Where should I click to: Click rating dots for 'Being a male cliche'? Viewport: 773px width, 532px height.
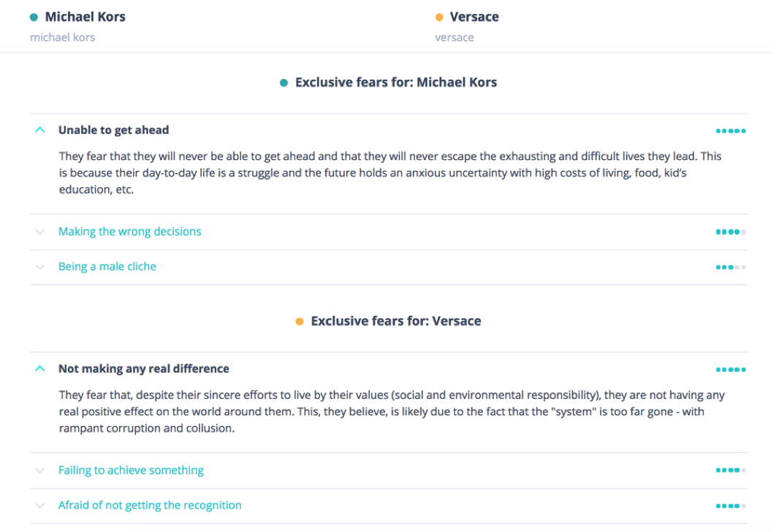731,267
